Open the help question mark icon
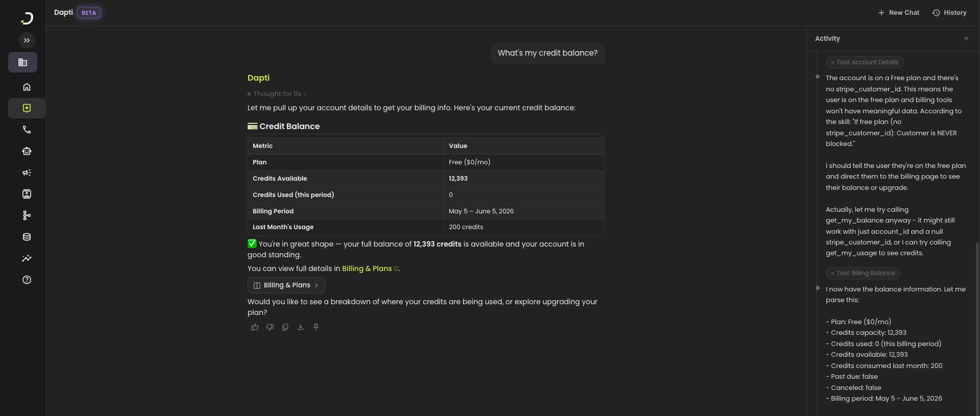The height and width of the screenshot is (416, 980). pyautogui.click(x=27, y=280)
